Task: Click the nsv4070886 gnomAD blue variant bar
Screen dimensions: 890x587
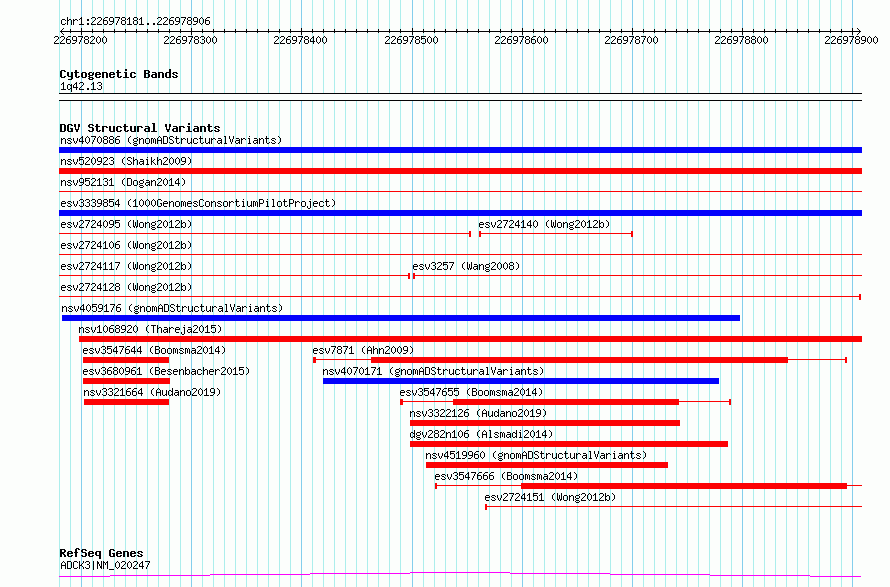Action: tap(460, 150)
